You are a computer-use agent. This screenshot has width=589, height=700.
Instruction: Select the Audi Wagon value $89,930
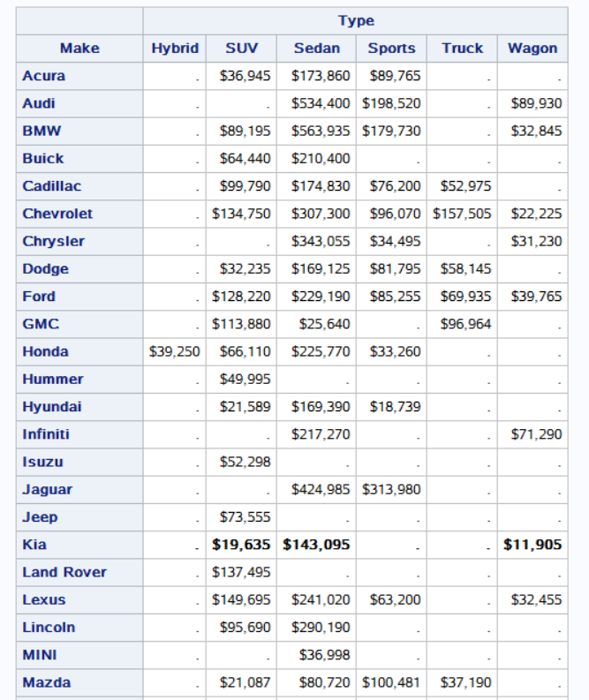click(x=536, y=103)
